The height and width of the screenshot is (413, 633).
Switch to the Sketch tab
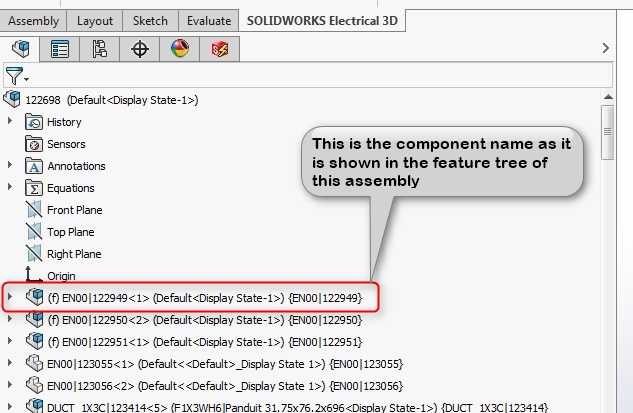(x=150, y=21)
